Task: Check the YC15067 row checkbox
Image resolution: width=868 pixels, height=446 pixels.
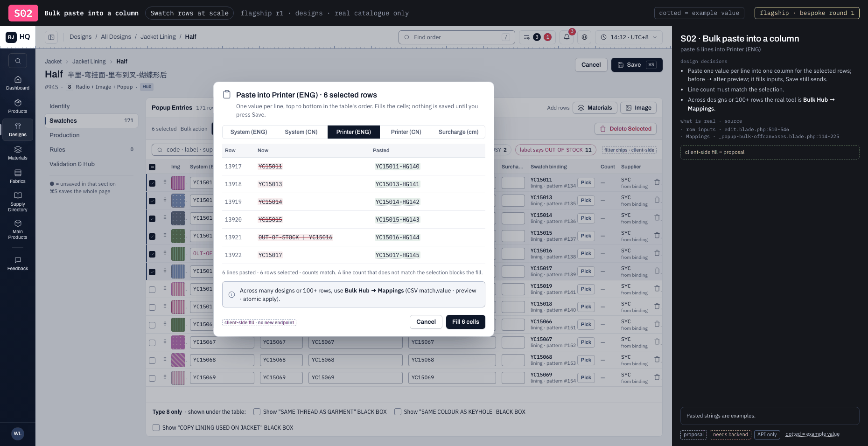Action: (152, 343)
